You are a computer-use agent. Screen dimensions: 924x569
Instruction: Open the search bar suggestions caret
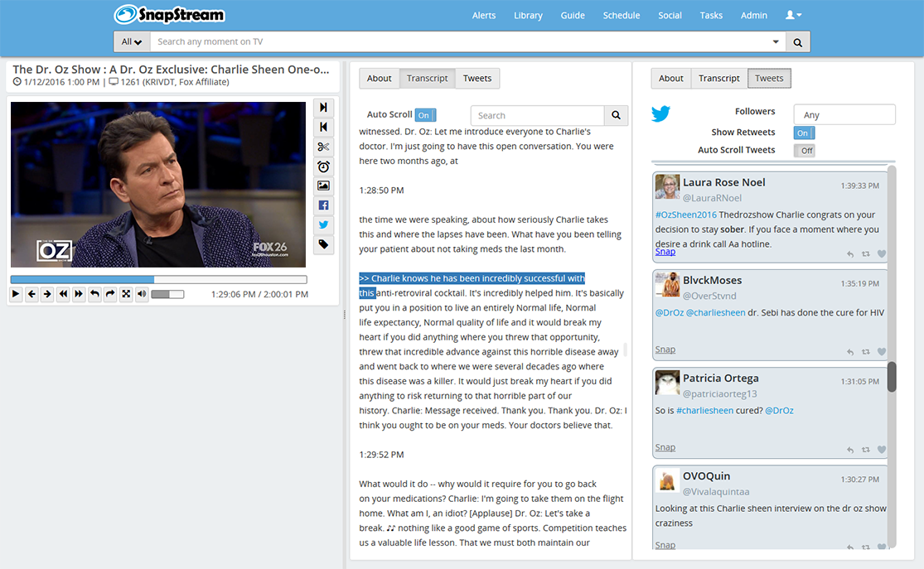[776, 42]
